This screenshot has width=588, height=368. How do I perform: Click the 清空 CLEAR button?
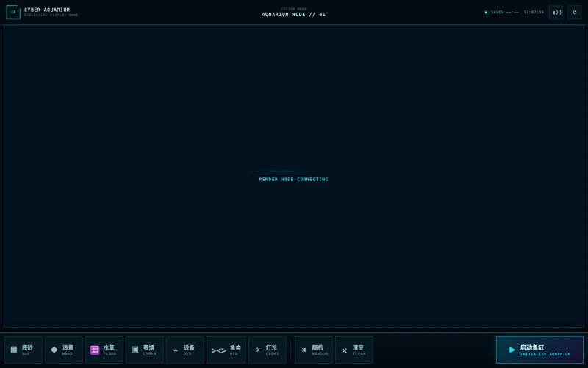(354, 350)
